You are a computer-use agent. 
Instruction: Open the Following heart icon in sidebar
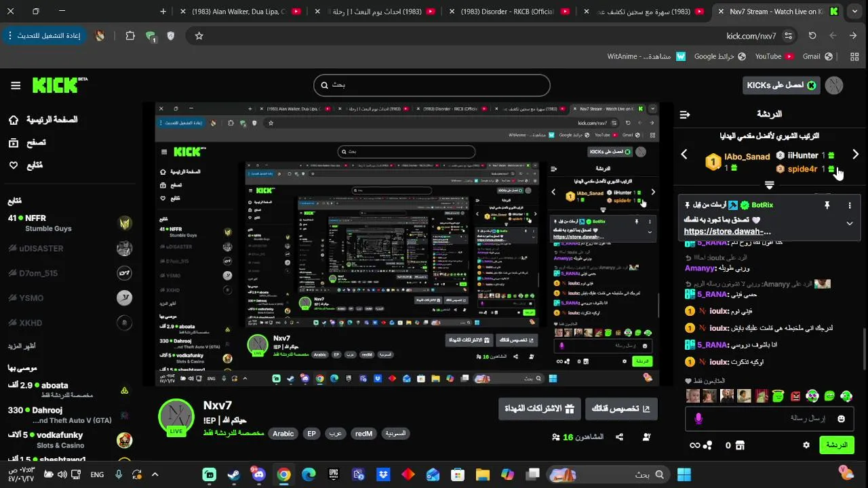(x=14, y=165)
